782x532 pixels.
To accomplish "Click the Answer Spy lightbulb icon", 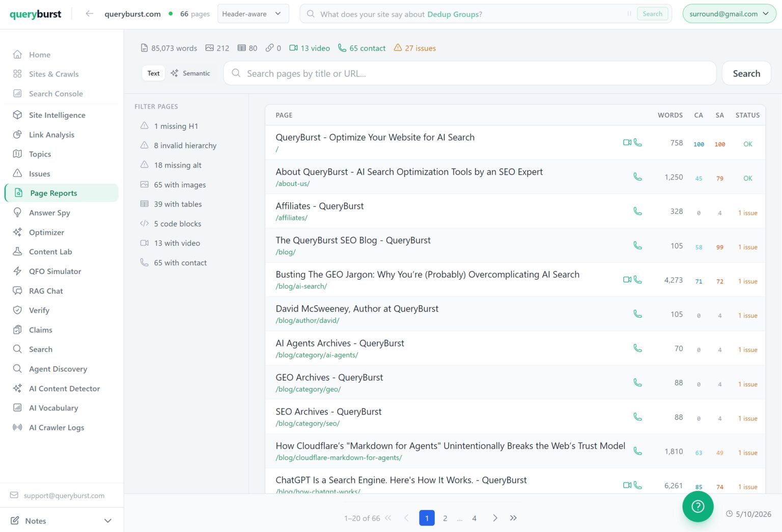I will click(17, 212).
